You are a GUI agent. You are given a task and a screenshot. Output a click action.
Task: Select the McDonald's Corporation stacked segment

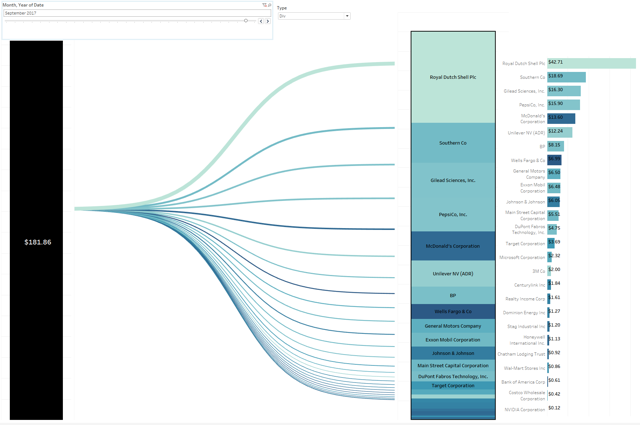(x=453, y=246)
